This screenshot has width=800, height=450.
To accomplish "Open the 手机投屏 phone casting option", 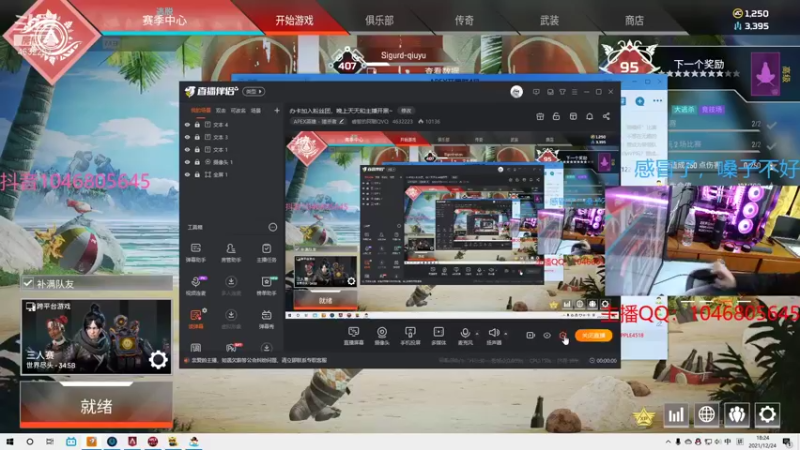I will [x=410, y=335].
